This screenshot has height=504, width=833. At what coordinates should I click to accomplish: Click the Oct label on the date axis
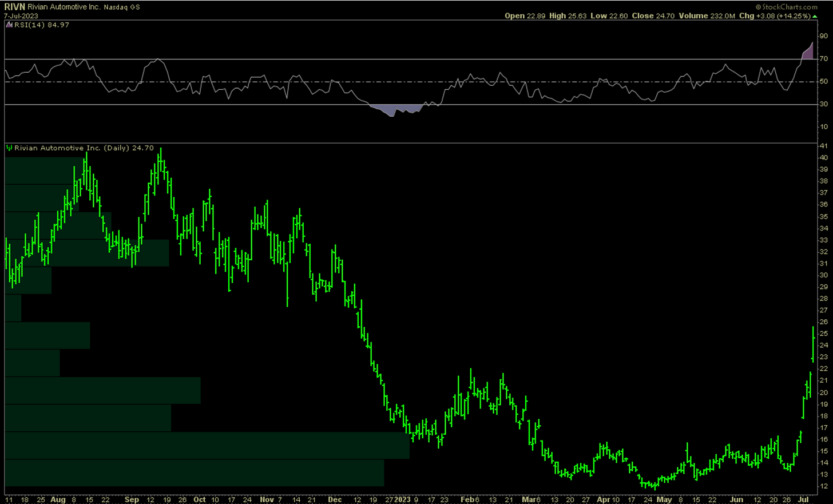pos(200,499)
